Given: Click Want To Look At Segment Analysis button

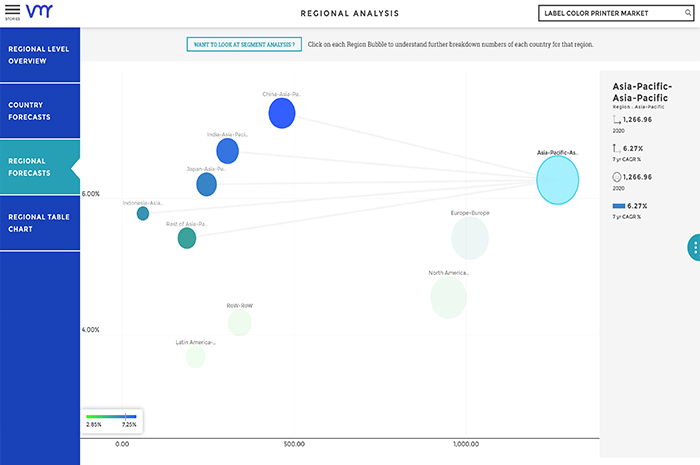Looking at the screenshot, I should [x=244, y=44].
